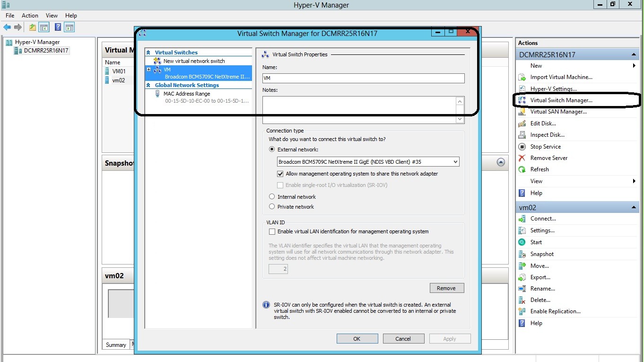The image size is (644, 362).
Task: Click the Import Virtual Machine icon
Action: coord(522,77)
